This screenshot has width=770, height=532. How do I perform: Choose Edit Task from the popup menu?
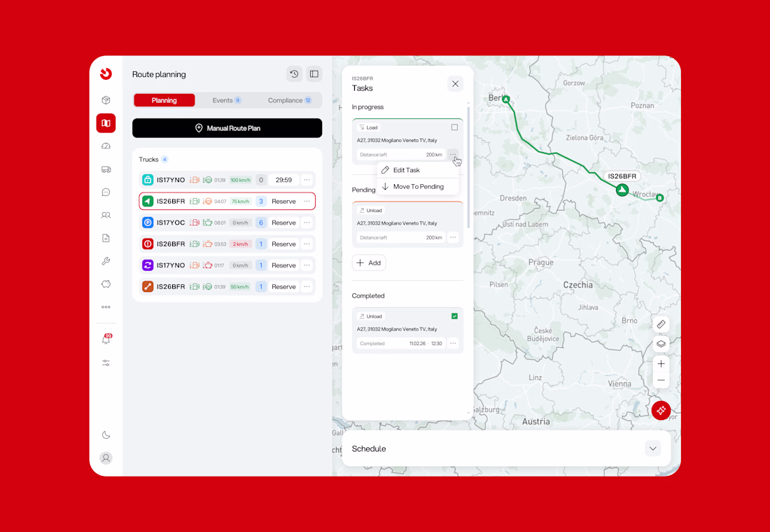click(418, 170)
